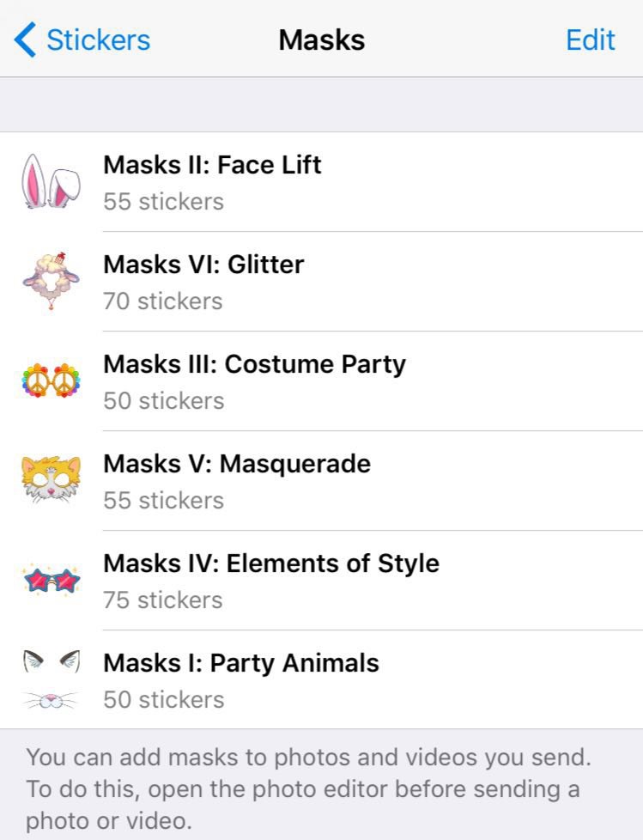Select Masks III: Costume Party
643x840 pixels.
254,363
